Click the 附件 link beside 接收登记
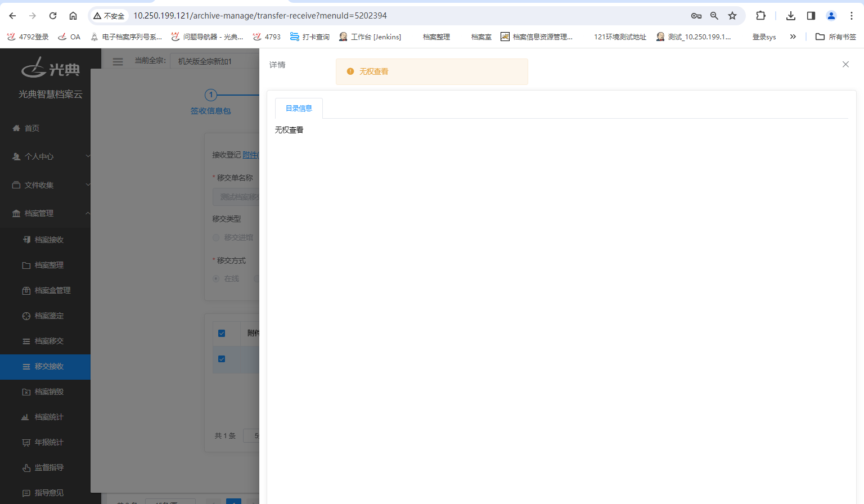864x504 pixels. [x=250, y=155]
